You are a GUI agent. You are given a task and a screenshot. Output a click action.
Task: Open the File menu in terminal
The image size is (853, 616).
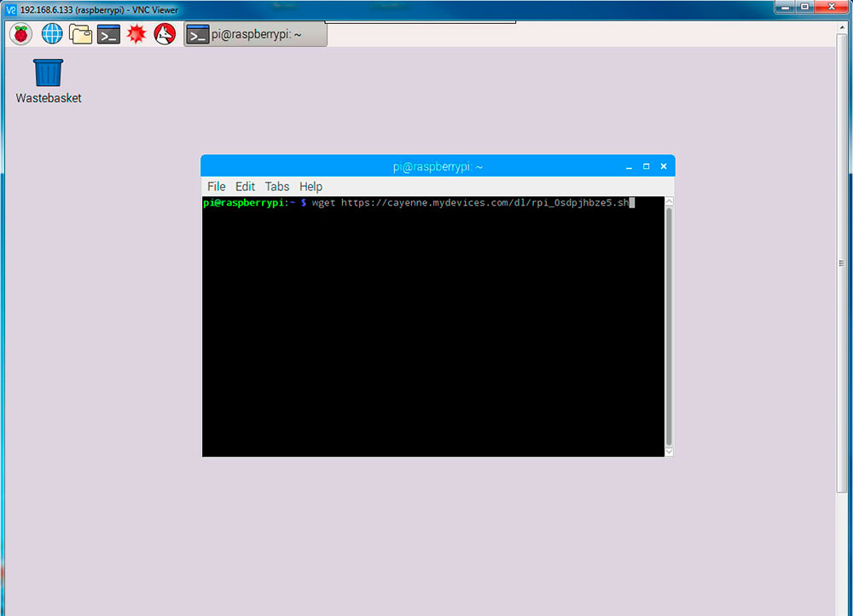217,186
